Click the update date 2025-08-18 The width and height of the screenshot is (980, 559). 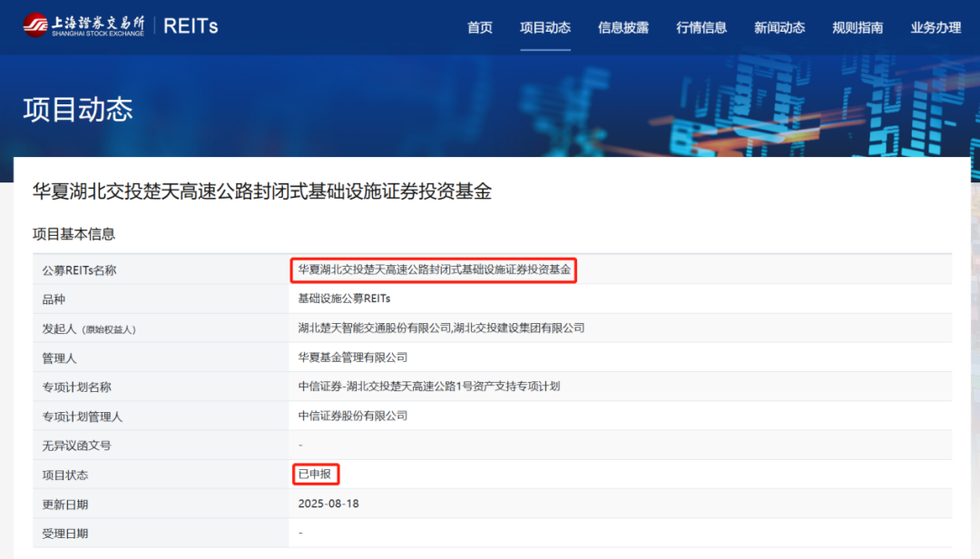pyautogui.click(x=328, y=504)
